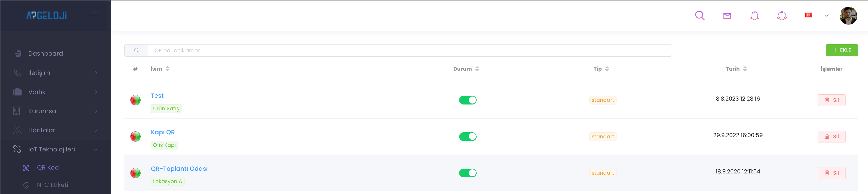Disable the Kapı QR status switch

(468, 136)
